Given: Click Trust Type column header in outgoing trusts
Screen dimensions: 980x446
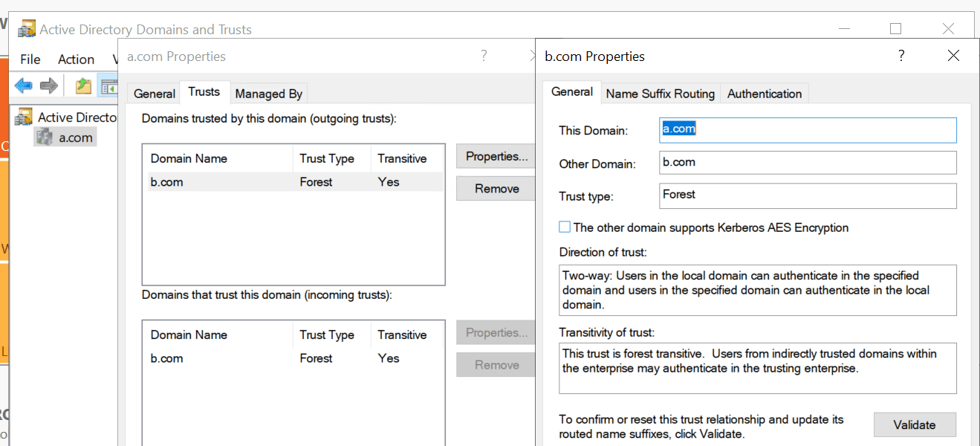Looking at the screenshot, I should [x=332, y=158].
